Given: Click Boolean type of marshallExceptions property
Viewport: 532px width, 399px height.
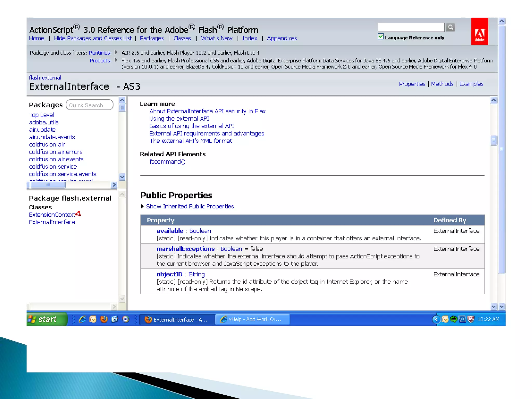Looking at the screenshot, I should (x=231, y=249).
